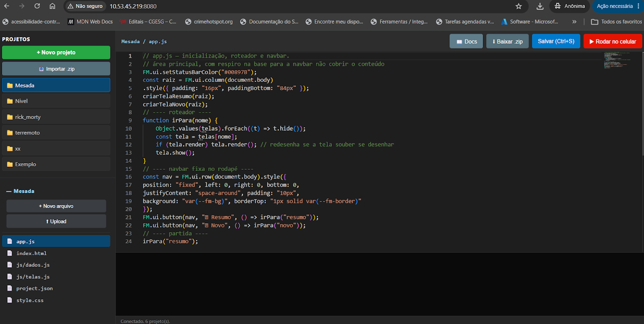Image resolution: width=644 pixels, height=324 pixels.
Task: Select the Nivel project folder
Action: (x=56, y=101)
